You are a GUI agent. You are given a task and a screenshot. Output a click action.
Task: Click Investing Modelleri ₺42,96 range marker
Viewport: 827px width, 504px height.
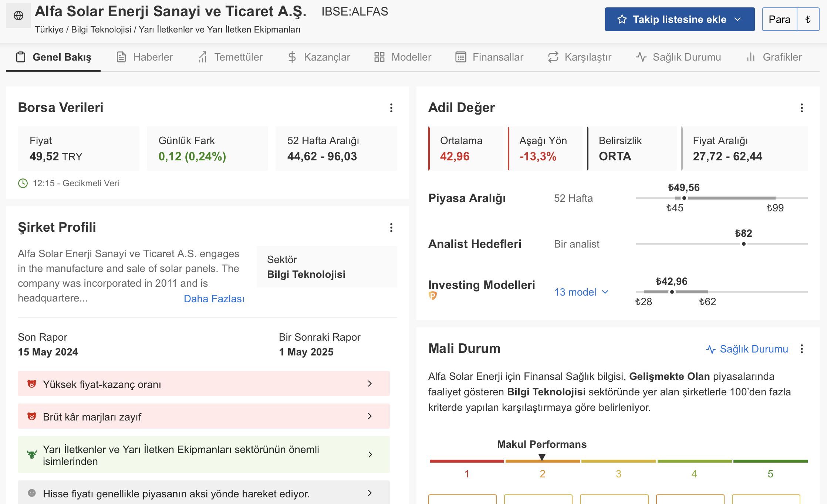click(672, 292)
